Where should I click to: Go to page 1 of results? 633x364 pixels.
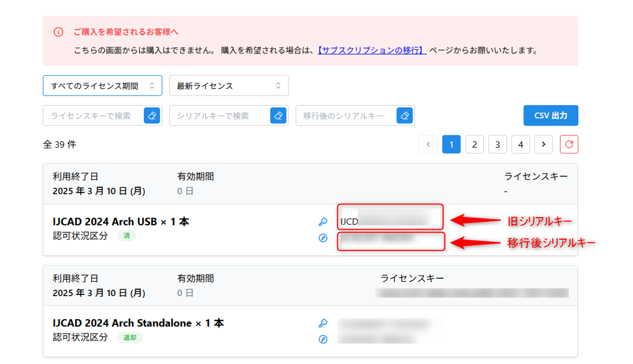click(451, 145)
